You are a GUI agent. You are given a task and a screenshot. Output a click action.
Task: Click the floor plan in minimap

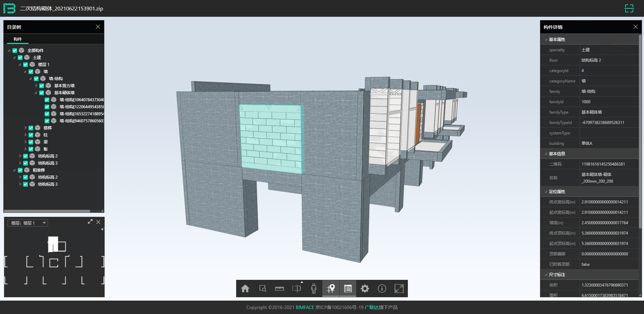[x=54, y=260]
